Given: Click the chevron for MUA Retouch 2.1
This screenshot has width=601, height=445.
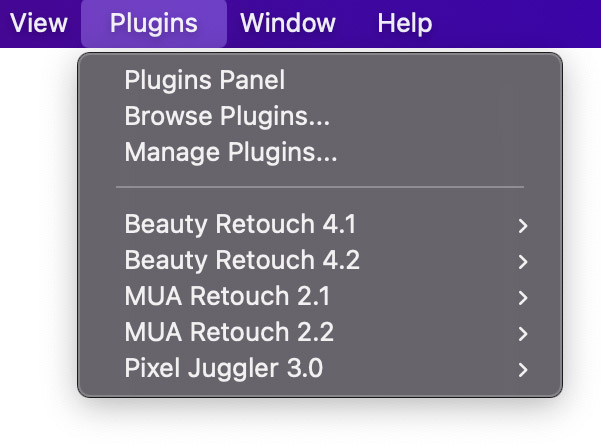Looking at the screenshot, I should [522, 298].
